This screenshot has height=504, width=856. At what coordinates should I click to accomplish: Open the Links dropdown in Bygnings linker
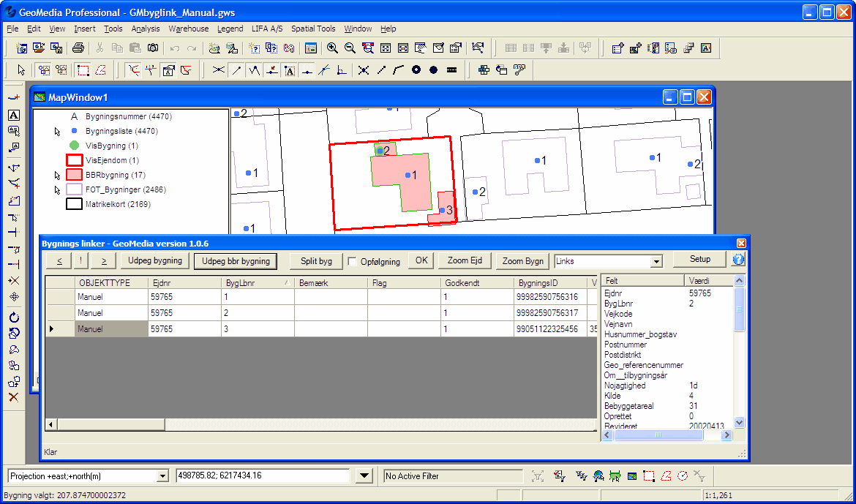(x=656, y=262)
